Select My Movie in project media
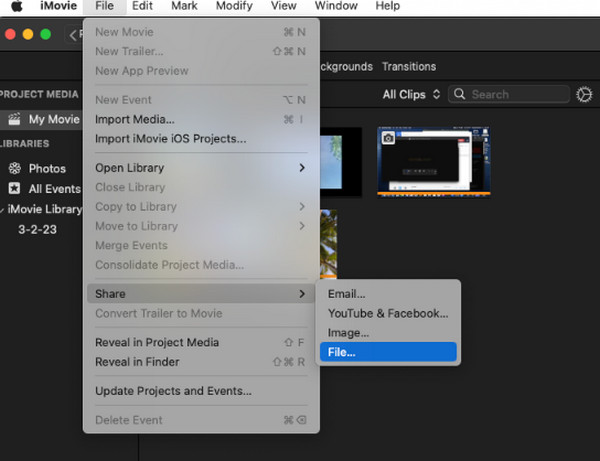 [41, 119]
